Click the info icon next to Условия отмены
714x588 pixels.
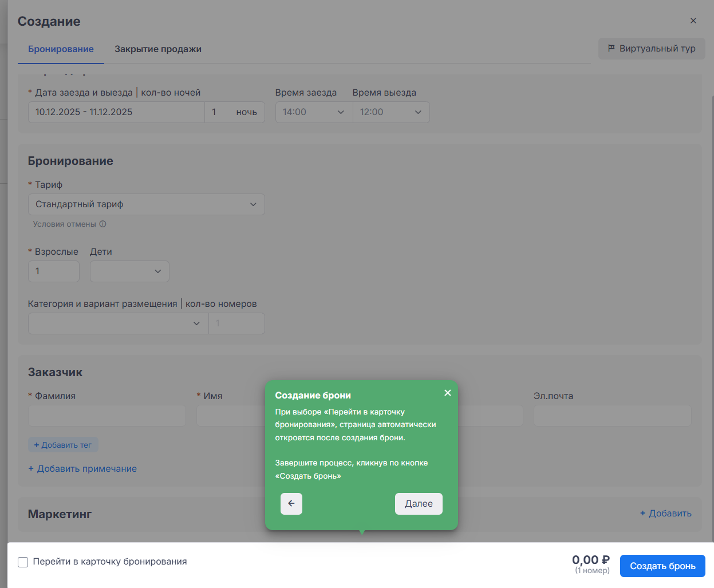103,224
